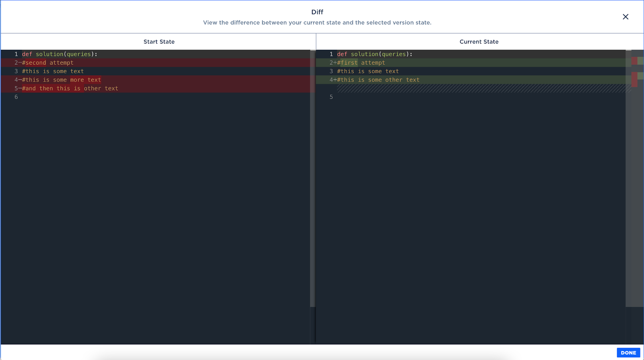Click '#and then this is other text' line
Screen dimensions: 644x360
(x=70, y=88)
